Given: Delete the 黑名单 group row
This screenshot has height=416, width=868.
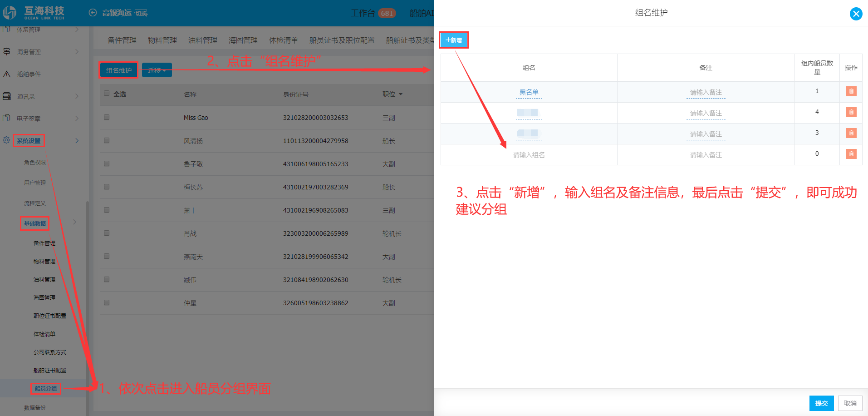Looking at the screenshot, I should pos(851,91).
